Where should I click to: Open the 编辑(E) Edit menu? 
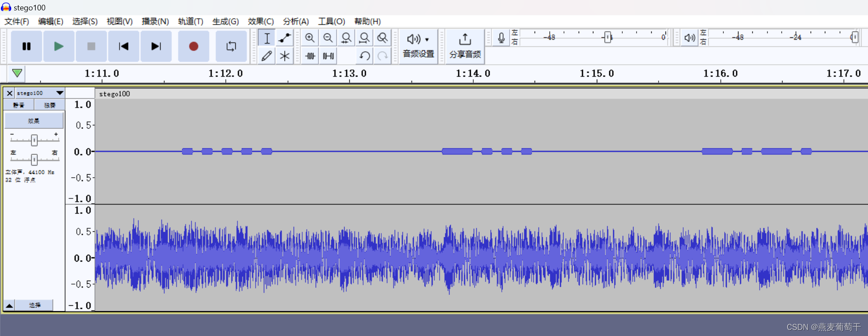coord(51,21)
